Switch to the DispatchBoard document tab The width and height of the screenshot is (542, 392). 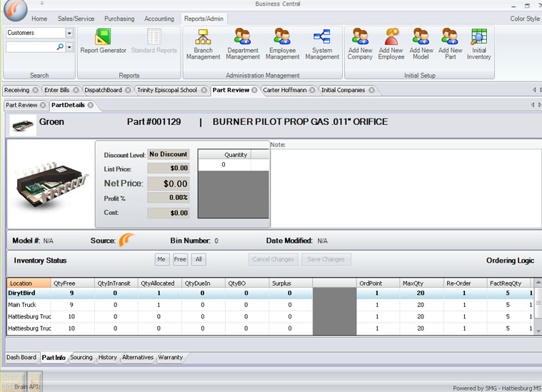click(x=103, y=90)
